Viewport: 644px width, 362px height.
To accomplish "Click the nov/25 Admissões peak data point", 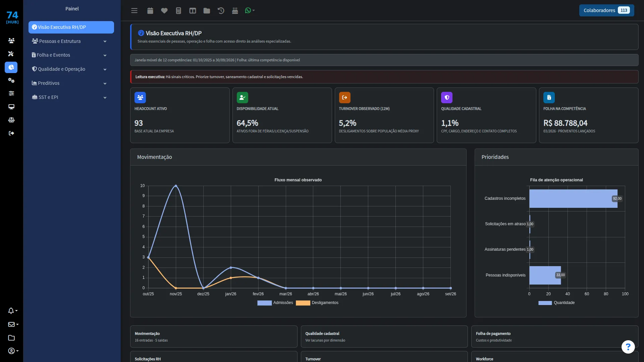I will point(176,186).
